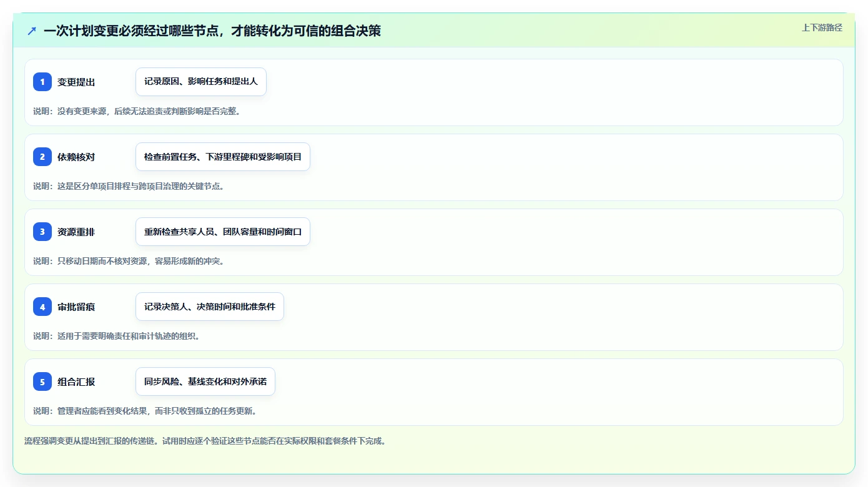Click the footer text 流程强调变更从提出到汇报的传递链
The width and height of the screenshot is (868, 487).
click(x=205, y=441)
